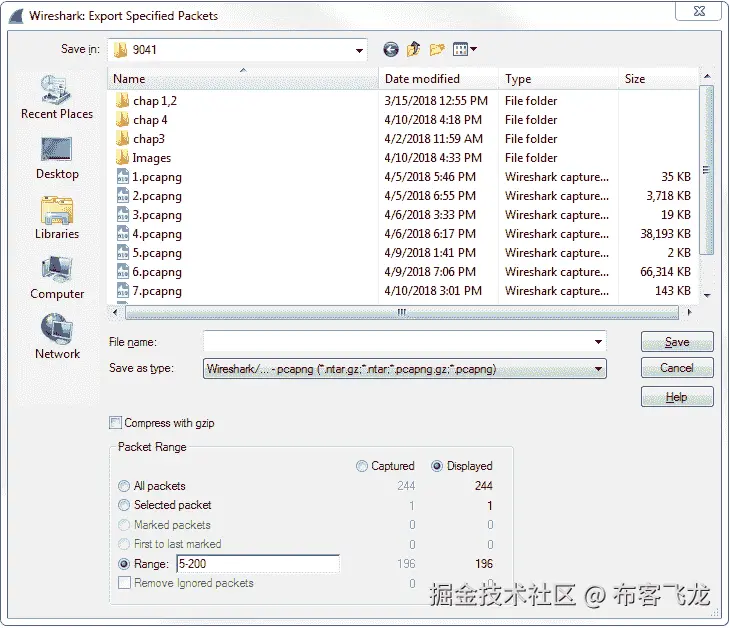The image size is (730, 628).
Task: Click the Range text field showing 5-200
Action: 258,564
